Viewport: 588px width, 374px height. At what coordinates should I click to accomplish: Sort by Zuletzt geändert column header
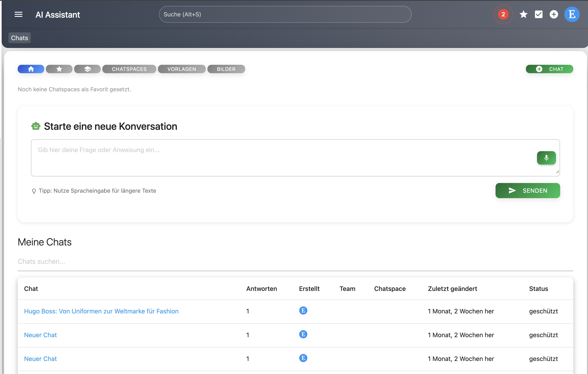coord(452,289)
